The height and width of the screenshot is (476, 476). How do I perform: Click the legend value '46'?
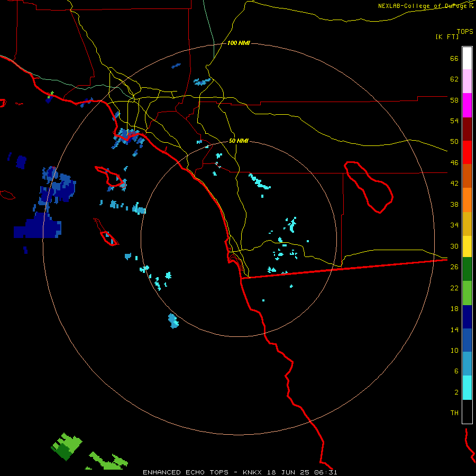pos(454,163)
